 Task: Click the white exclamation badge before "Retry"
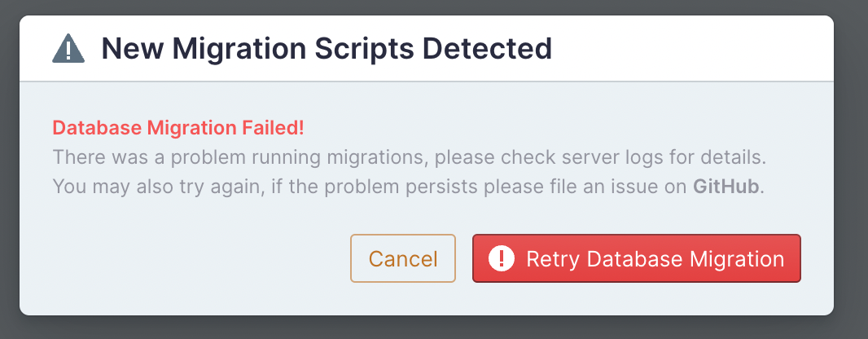502,258
